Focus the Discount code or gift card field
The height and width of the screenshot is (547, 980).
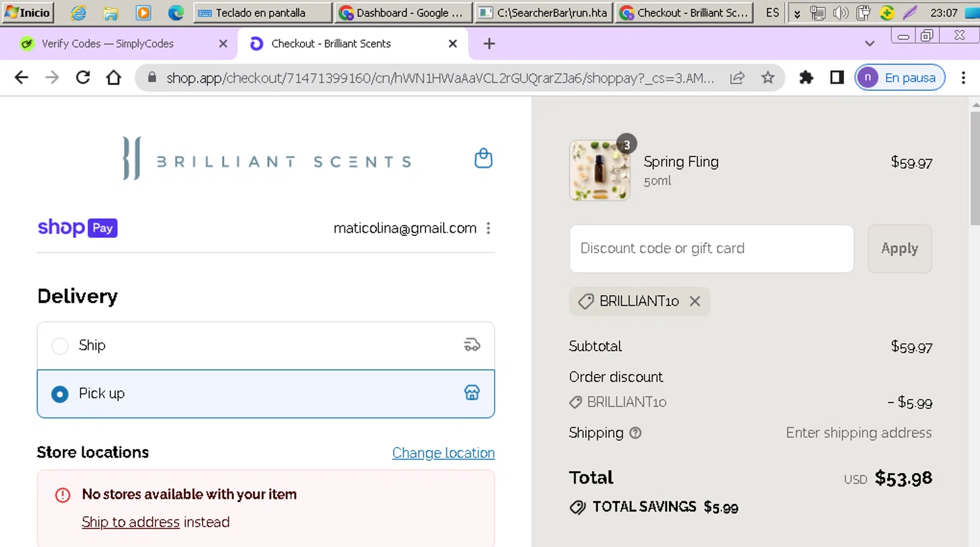pos(711,248)
